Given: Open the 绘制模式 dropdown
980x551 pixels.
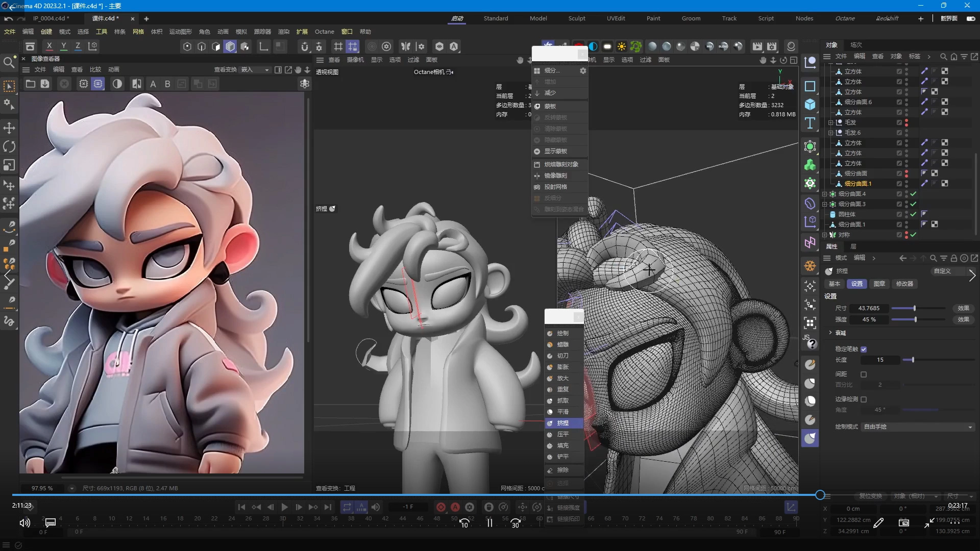Looking at the screenshot, I should click(917, 427).
